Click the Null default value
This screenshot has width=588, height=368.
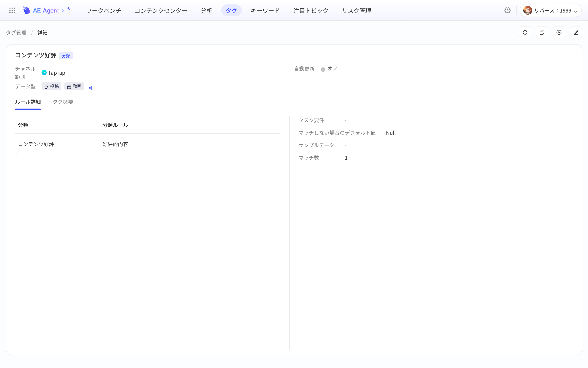coord(391,133)
